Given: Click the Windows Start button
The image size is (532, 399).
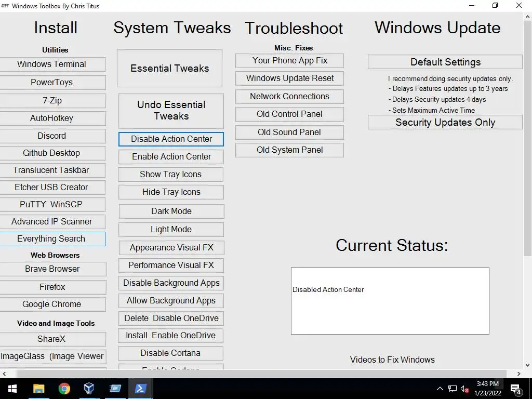Looking at the screenshot, I should click(12, 389).
